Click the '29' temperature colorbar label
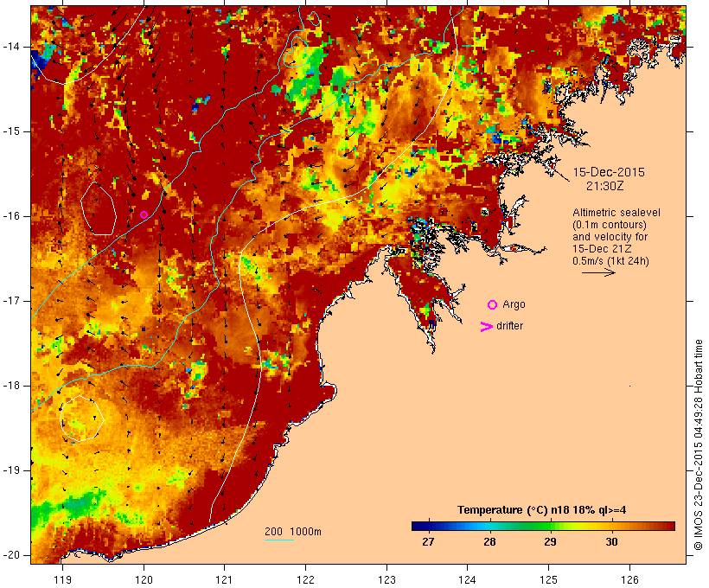 [x=550, y=541]
